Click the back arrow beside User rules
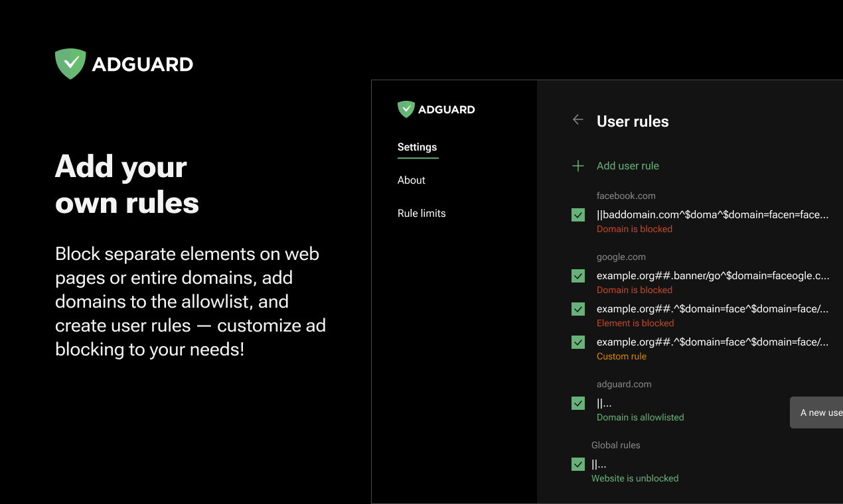The height and width of the screenshot is (504, 843). pos(578,120)
